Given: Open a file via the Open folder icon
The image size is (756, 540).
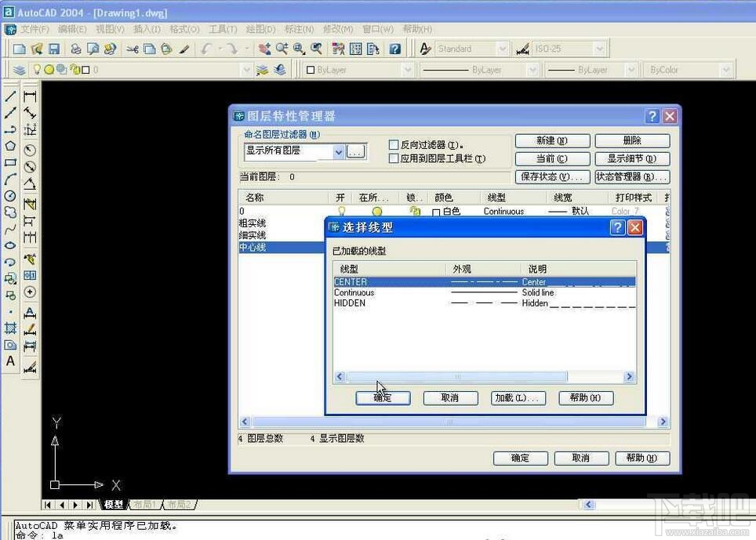Looking at the screenshot, I should [x=38, y=48].
